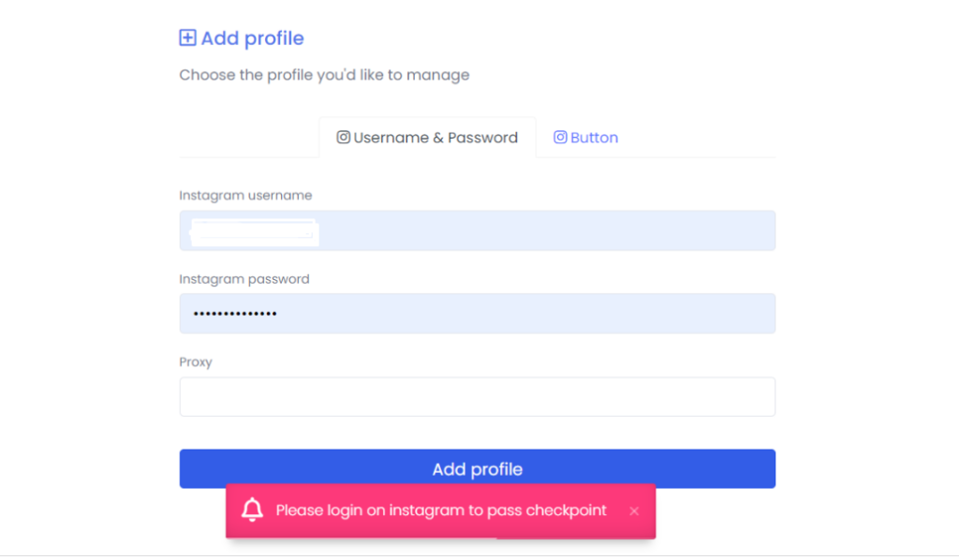Viewport: 959px width, 560px height.
Task: Focus the Instagram password field
Action: click(x=477, y=314)
